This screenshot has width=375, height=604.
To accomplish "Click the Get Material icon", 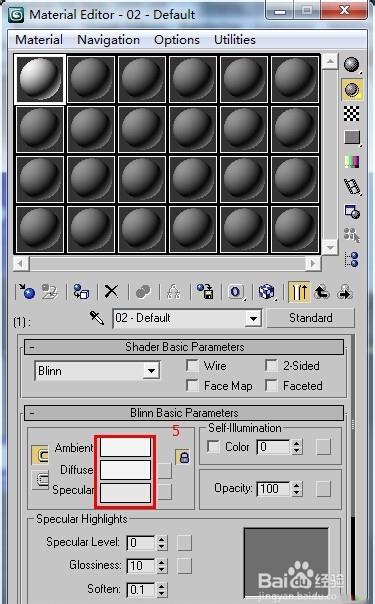I will coord(26,292).
